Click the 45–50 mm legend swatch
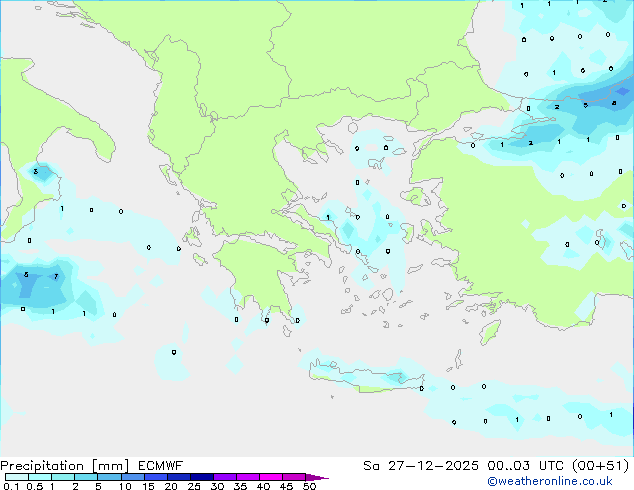634x490 pixels. tap(293, 477)
